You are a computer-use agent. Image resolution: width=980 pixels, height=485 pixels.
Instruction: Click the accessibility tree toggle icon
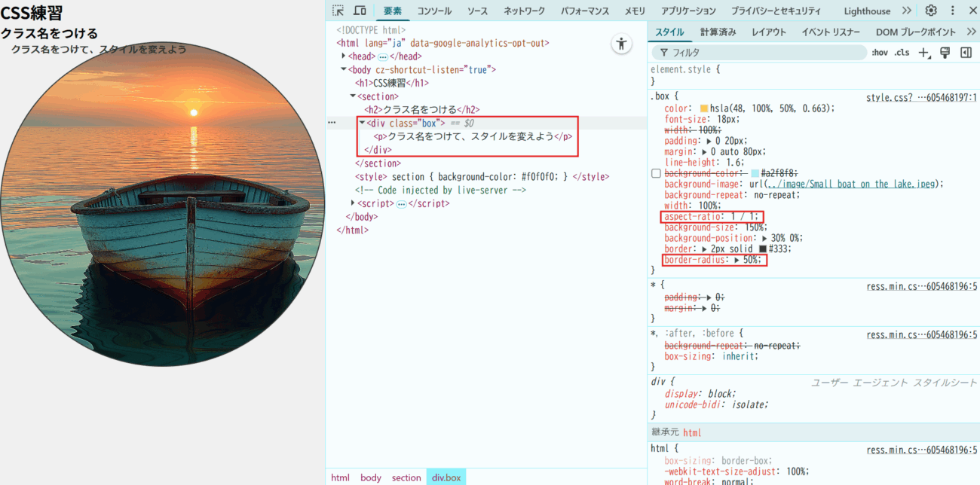click(621, 44)
